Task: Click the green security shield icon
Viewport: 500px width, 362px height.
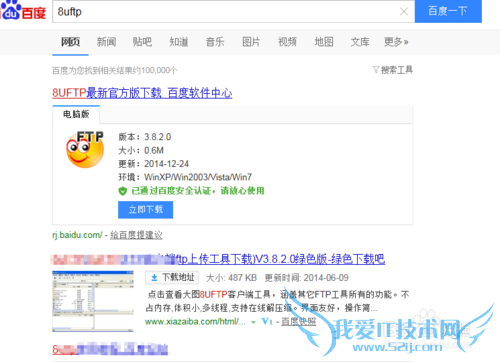Action: coord(123,191)
